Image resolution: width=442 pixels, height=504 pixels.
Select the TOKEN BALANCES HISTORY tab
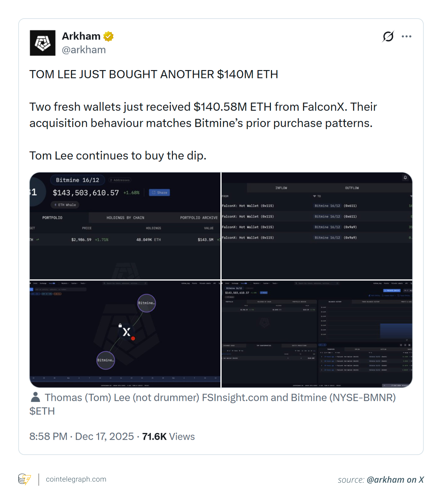click(x=371, y=301)
